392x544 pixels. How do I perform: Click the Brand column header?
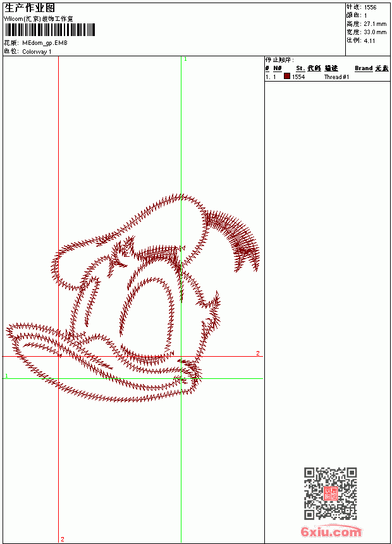(364, 68)
